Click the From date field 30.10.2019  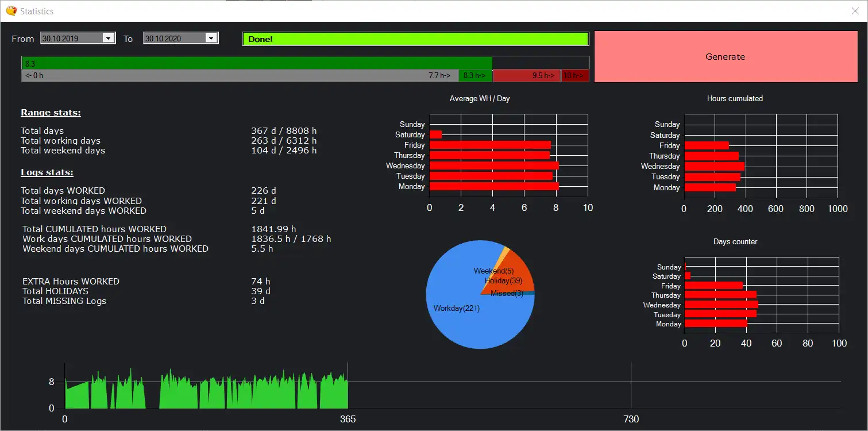71,39
